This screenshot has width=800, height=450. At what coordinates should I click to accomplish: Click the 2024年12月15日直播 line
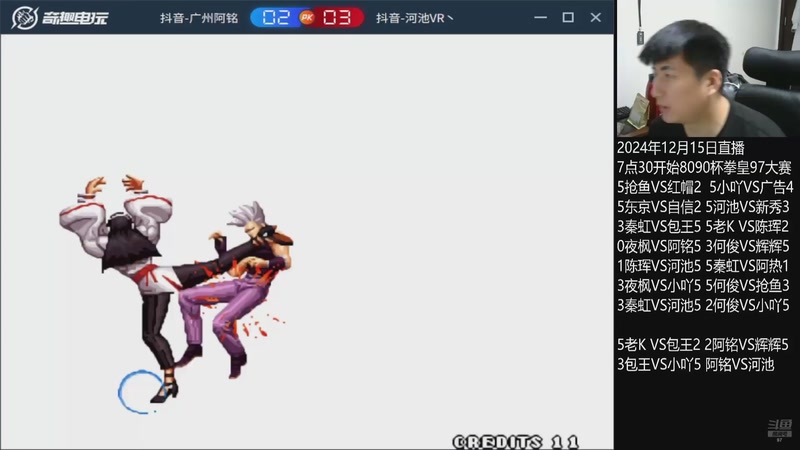(x=681, y=148)
